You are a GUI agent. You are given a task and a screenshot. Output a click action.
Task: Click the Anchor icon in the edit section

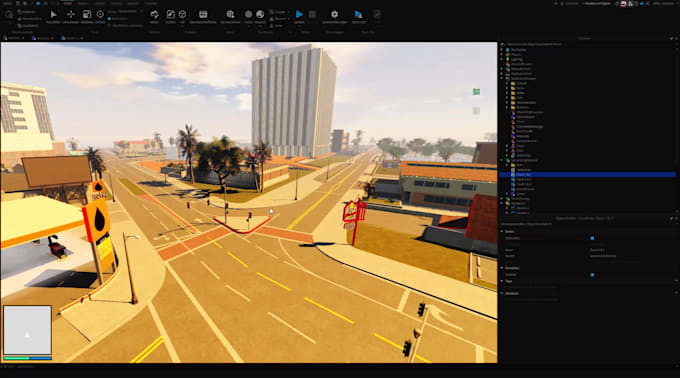point(271,26)
